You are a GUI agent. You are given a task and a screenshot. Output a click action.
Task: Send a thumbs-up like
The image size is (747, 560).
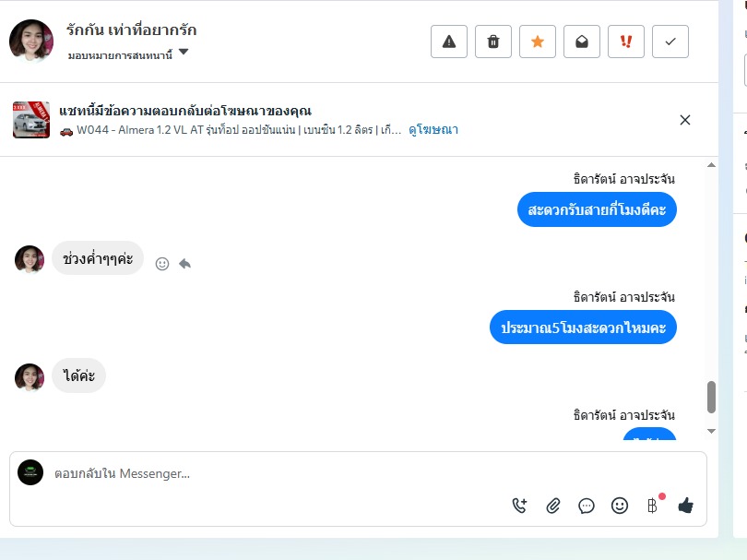(685, 506)
